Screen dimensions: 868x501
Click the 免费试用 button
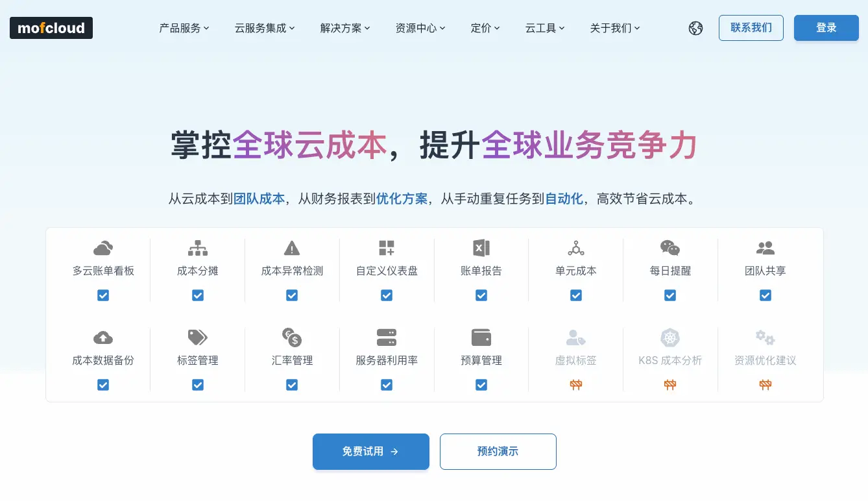point(370,452)
